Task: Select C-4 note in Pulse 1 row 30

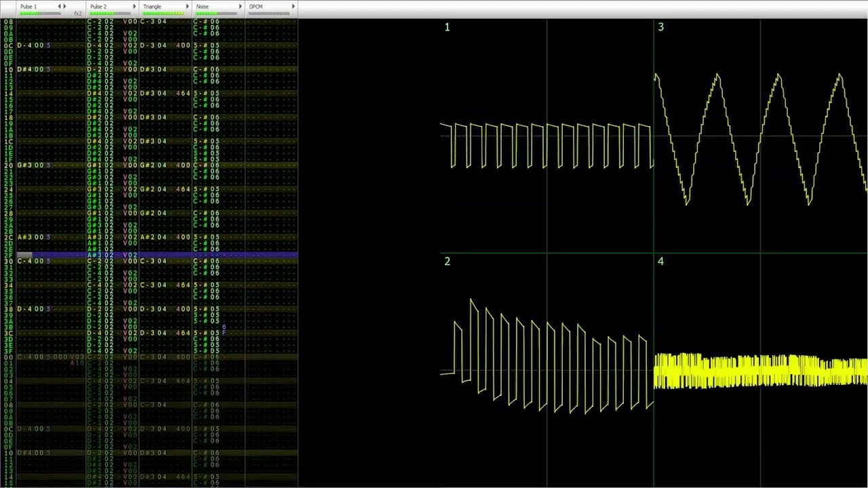Action: pyautogui.click(x=24, y=261)
